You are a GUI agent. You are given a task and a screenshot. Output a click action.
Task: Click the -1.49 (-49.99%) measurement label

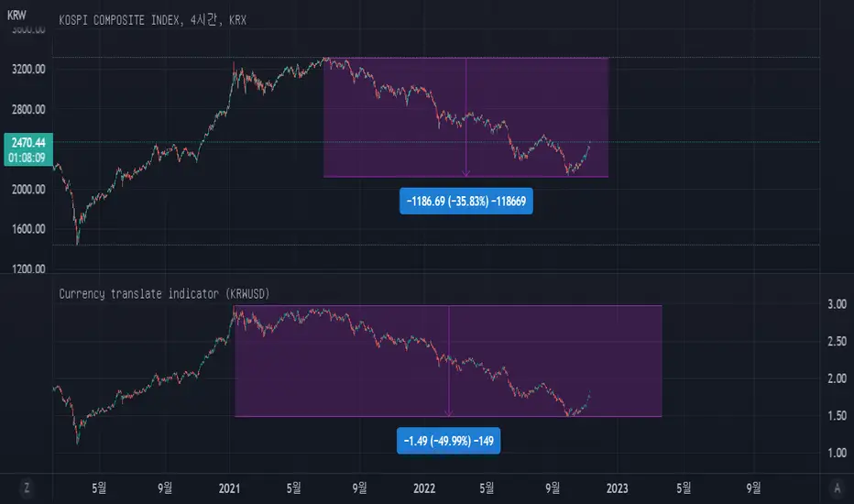pyautogui.click(x=449, y=442)
